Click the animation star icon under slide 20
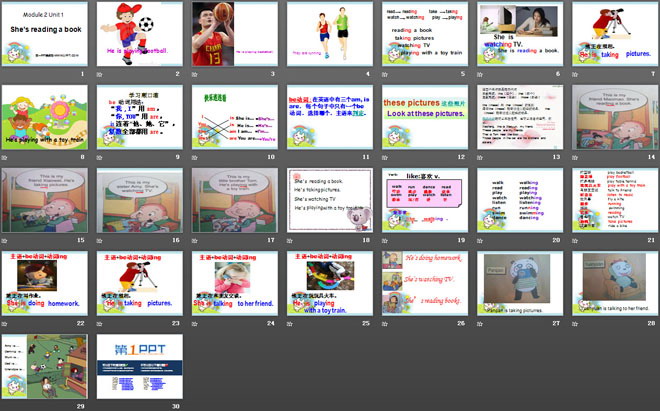660x411 pixels. pos(480,241)
